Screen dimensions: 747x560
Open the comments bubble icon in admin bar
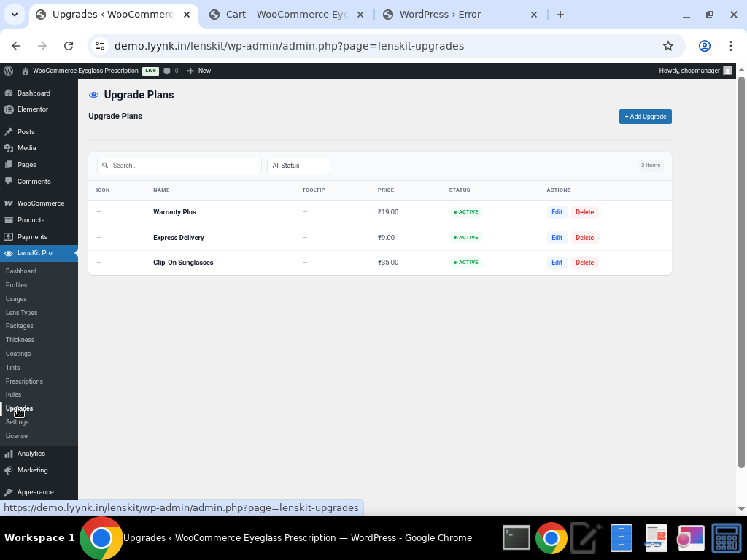168,71
